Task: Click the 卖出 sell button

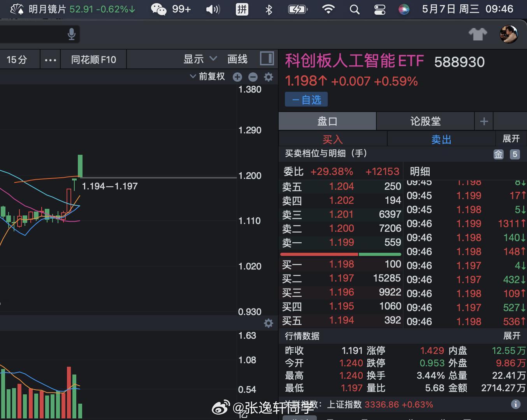Action: (441, 139)
